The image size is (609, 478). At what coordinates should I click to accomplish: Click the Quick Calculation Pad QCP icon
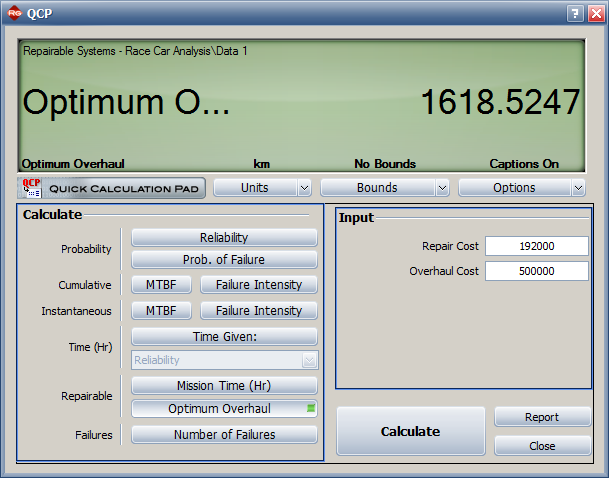click(31, 188)
